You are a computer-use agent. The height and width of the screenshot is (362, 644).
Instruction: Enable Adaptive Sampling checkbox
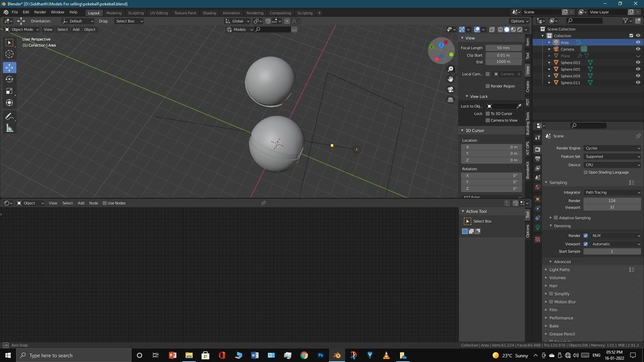pos(556,218)
